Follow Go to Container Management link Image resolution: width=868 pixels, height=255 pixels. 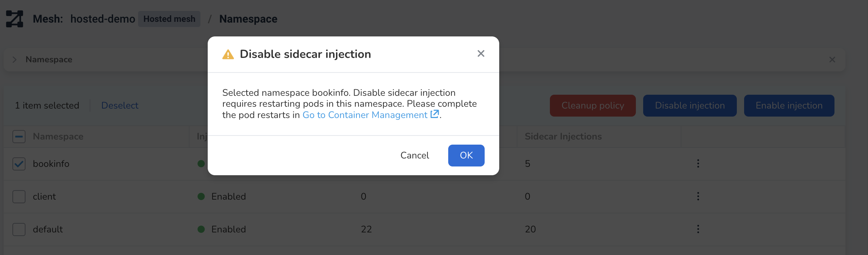click(x=365, y=115)
